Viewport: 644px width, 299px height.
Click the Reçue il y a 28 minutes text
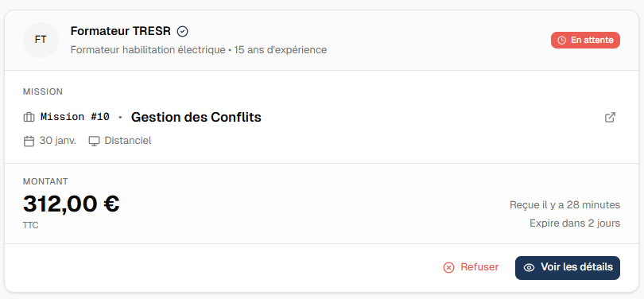(564, 205)
